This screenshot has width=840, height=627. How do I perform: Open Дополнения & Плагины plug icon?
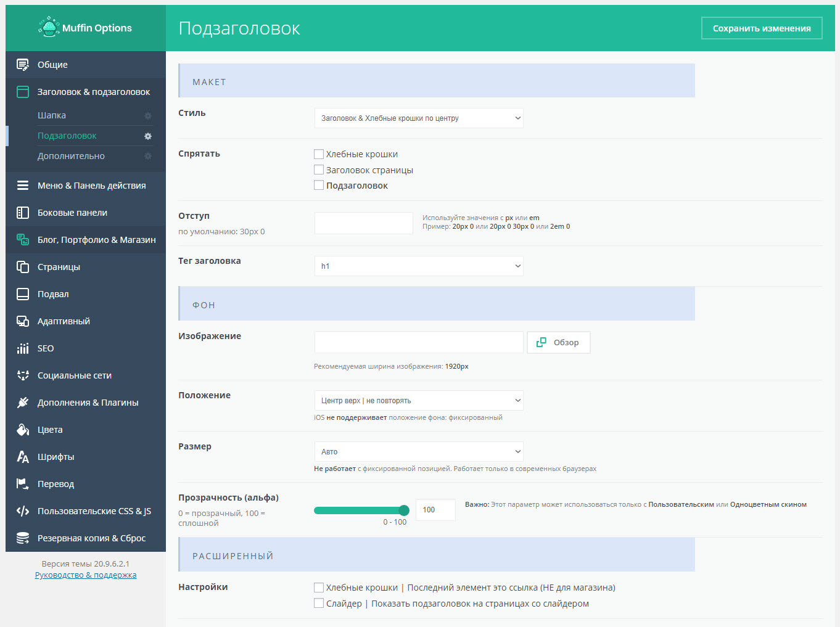23,403
